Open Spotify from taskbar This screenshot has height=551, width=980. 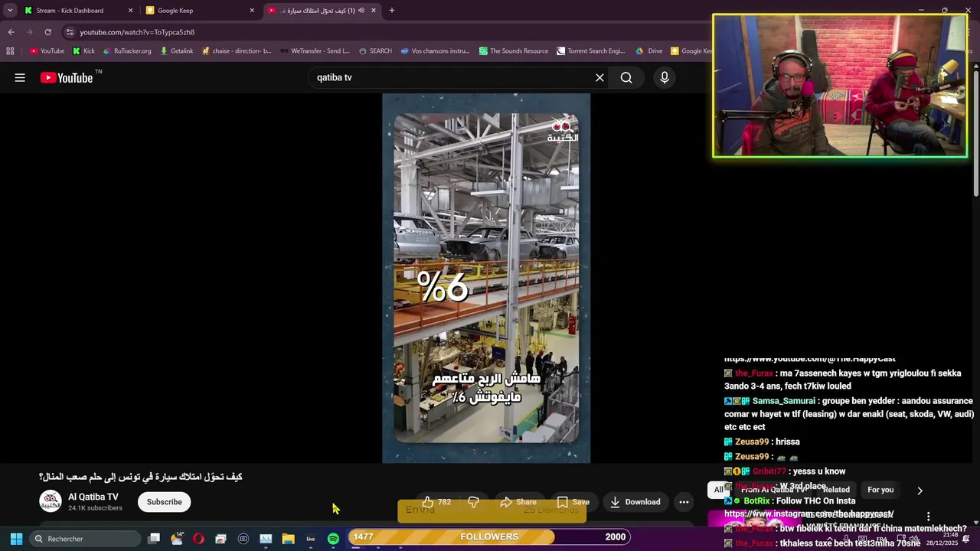pos(333,539)
